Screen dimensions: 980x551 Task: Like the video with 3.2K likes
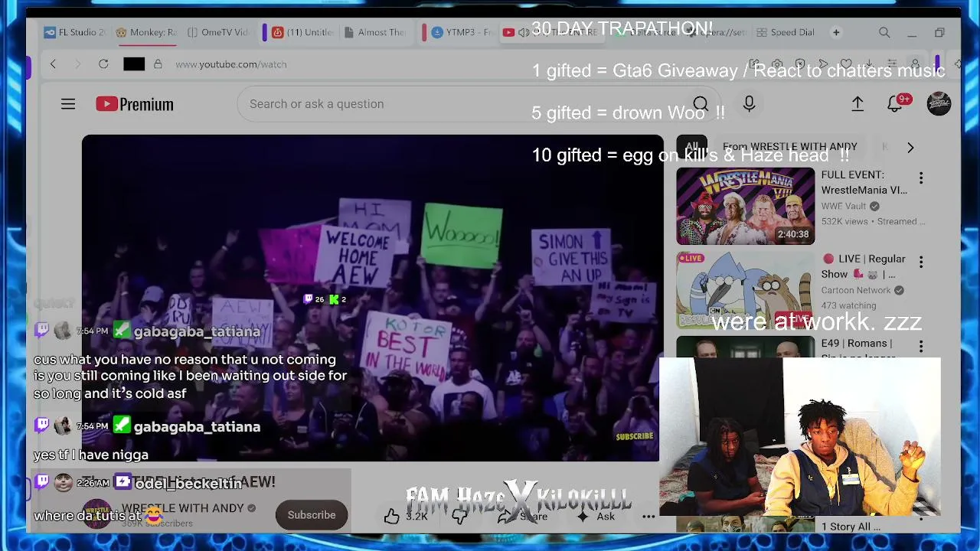[x=406, y=517]
